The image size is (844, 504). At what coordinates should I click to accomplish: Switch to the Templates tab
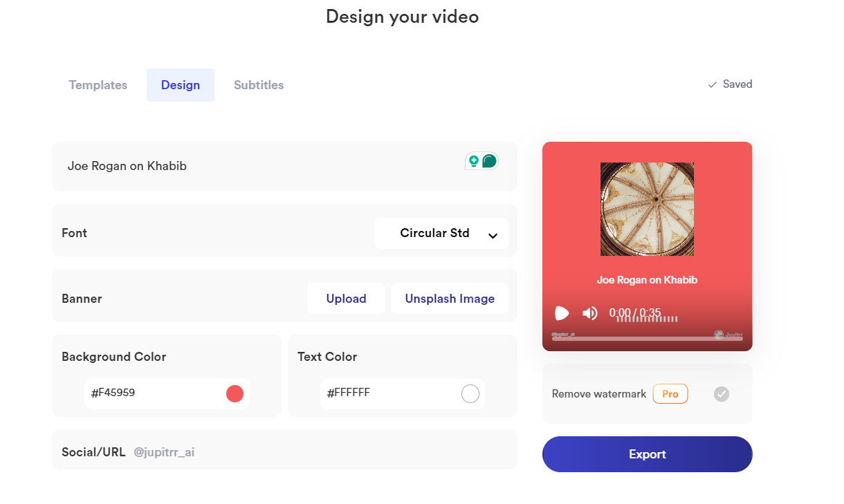click(x=98, y=85)
